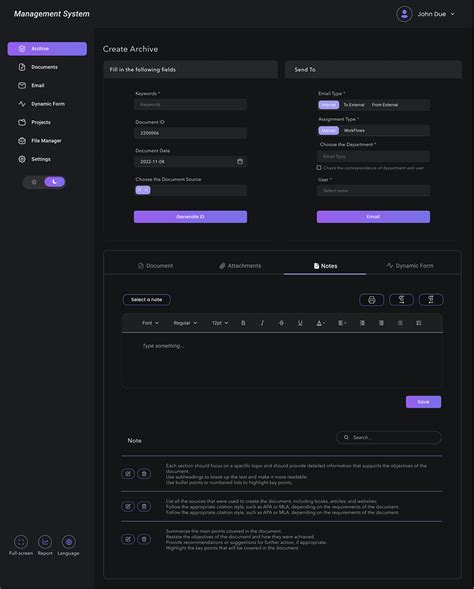Toggle bold formatting in note editor

[243, 323]
